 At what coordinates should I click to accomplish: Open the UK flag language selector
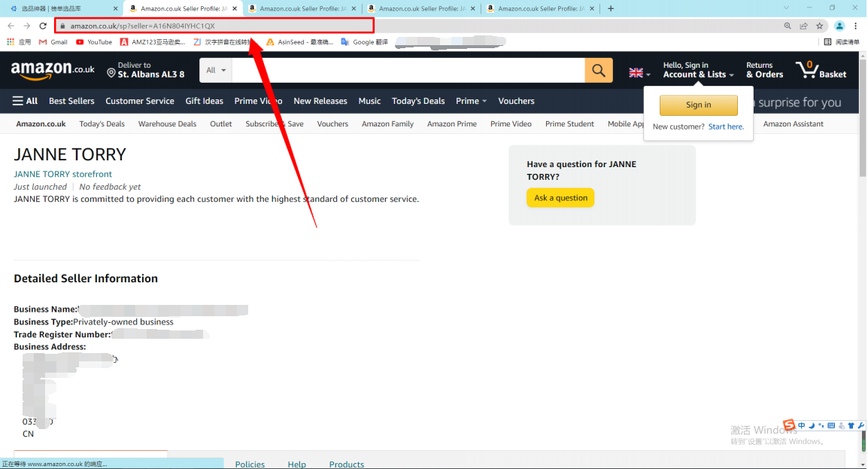639,72
